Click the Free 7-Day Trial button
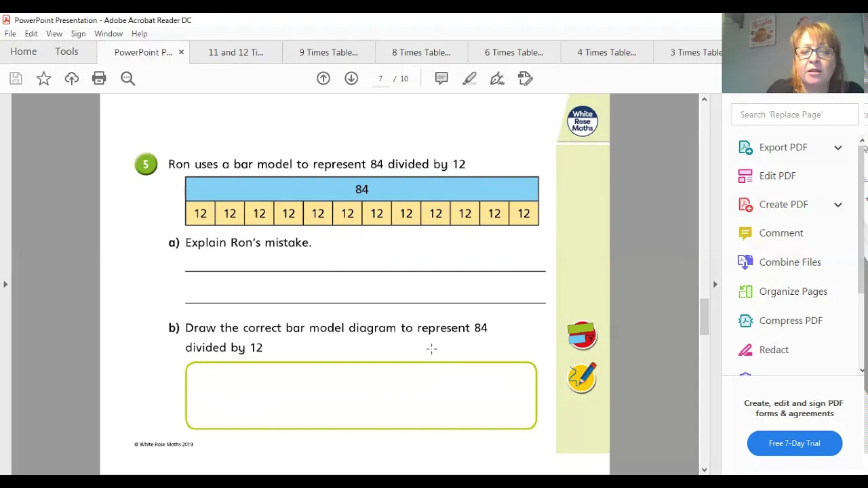The height and width of the screenshot is (488, 868). tap(795, 443)
